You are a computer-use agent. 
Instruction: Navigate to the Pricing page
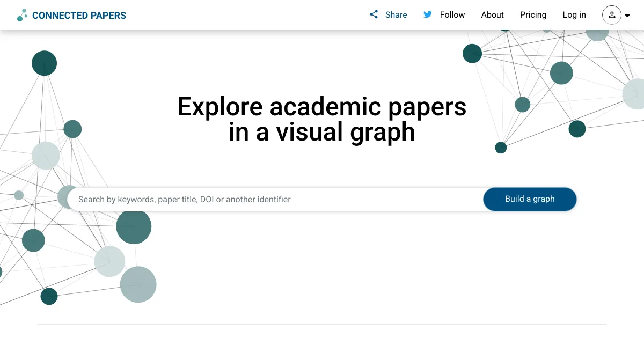pos(533,15)
